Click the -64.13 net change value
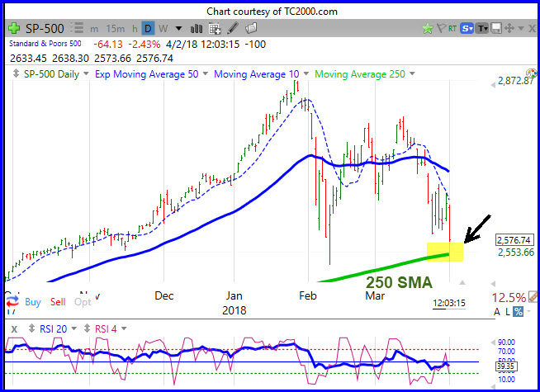 point(108,44)
